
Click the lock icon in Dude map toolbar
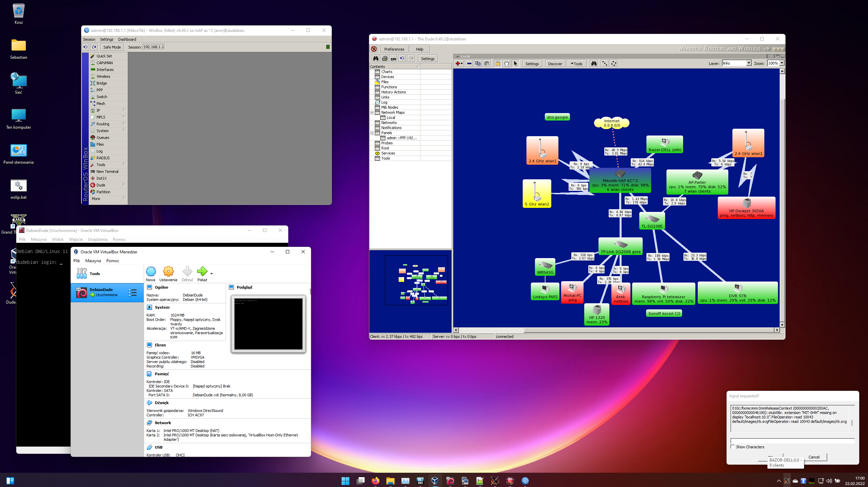click(498, 64)
